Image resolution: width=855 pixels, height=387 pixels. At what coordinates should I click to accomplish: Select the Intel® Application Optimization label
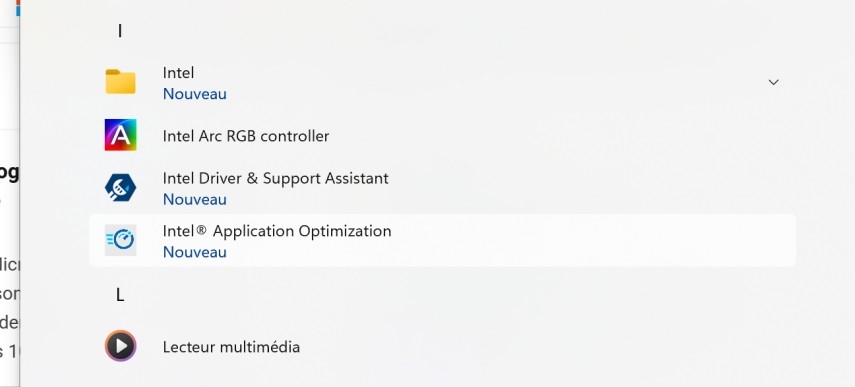[277, 231]
